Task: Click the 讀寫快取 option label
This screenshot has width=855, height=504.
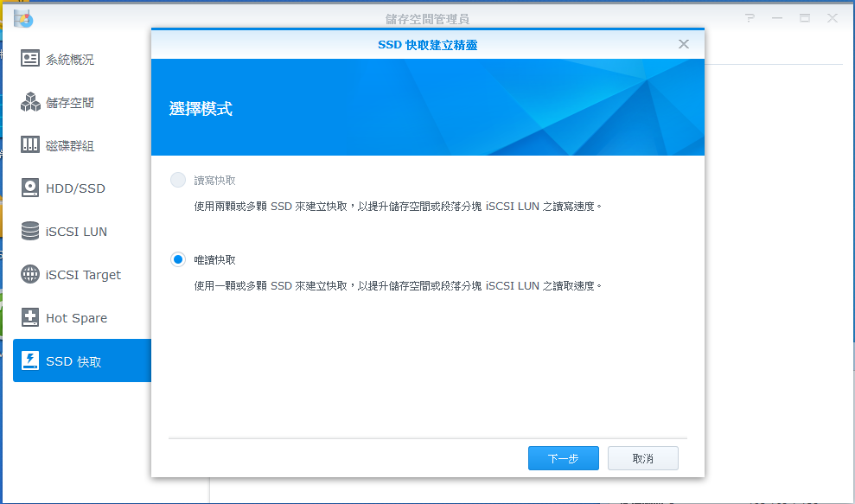Action: [x=215, y=181]
